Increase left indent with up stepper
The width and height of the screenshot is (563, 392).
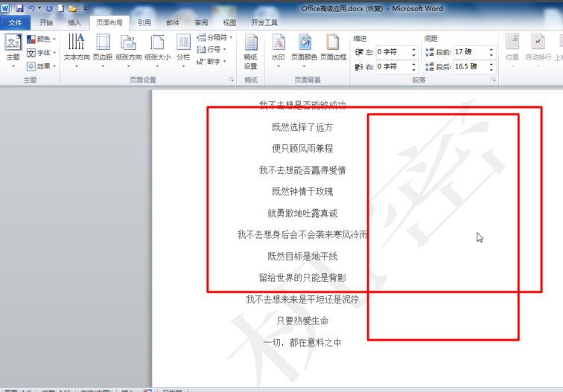[x=414, y=49]
